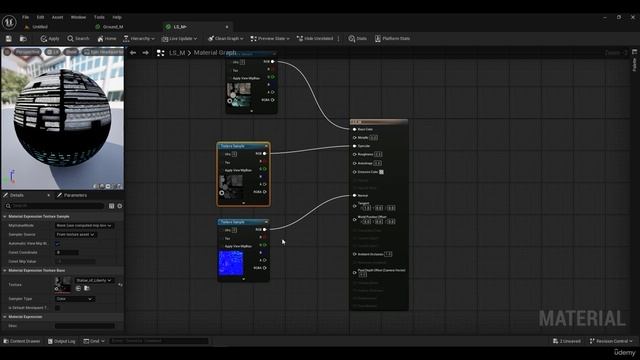
Task: Switch to the Parameters panel tab
Action: pyautogui.click(x=72, y=195)
